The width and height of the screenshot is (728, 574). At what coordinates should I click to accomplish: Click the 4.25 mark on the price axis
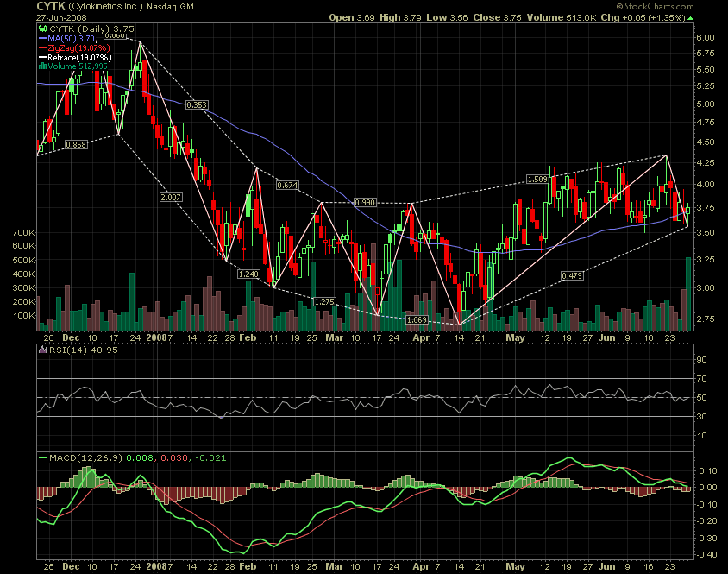(x=706, y=162)
